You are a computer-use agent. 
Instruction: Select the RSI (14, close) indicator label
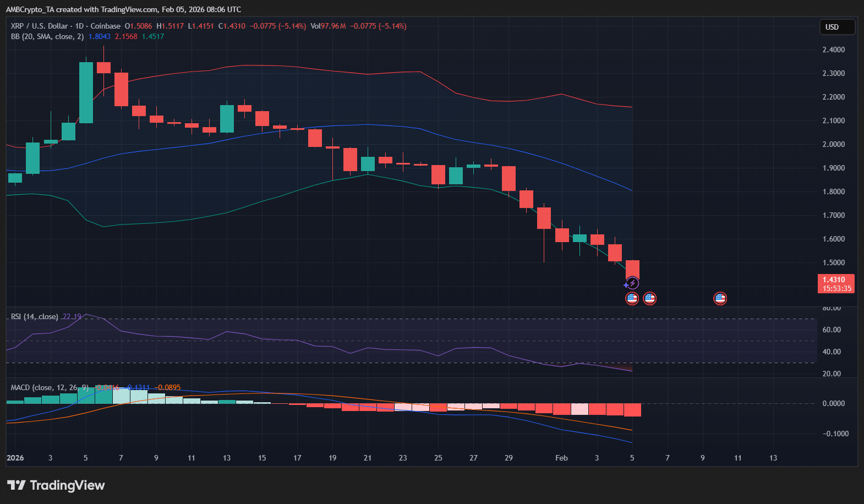(x=34, y=316)
